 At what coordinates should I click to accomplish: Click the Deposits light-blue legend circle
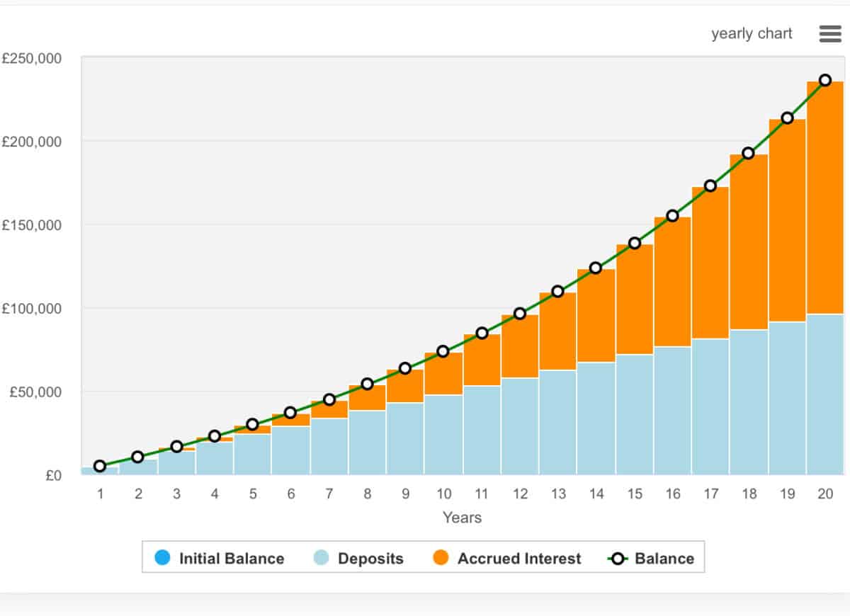pyautogui.click(x=321, y=558)
